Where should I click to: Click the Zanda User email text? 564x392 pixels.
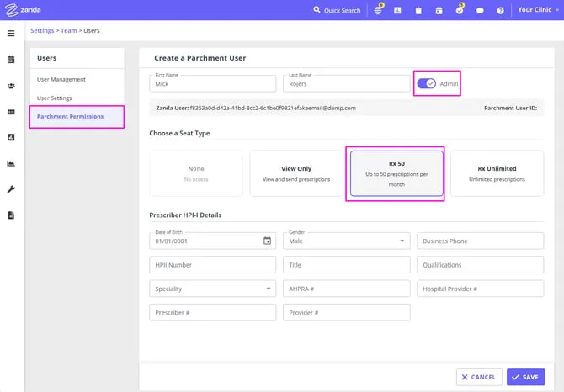[x=273, y=108]
